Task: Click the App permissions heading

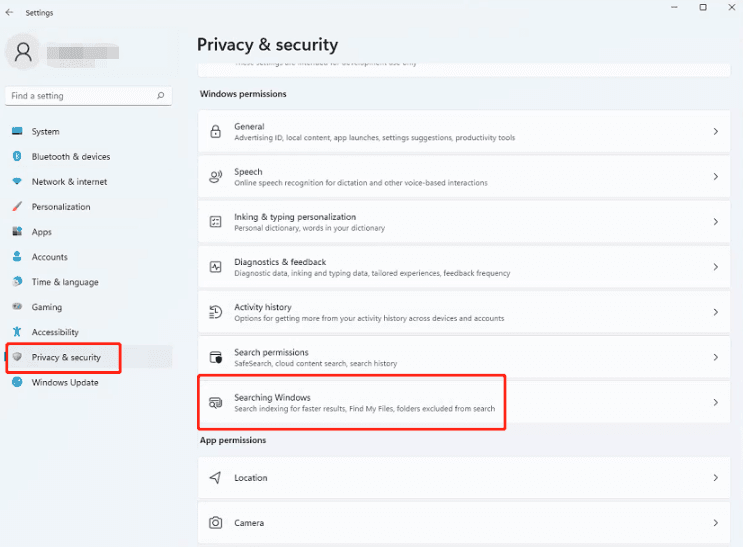Action: 233,440
